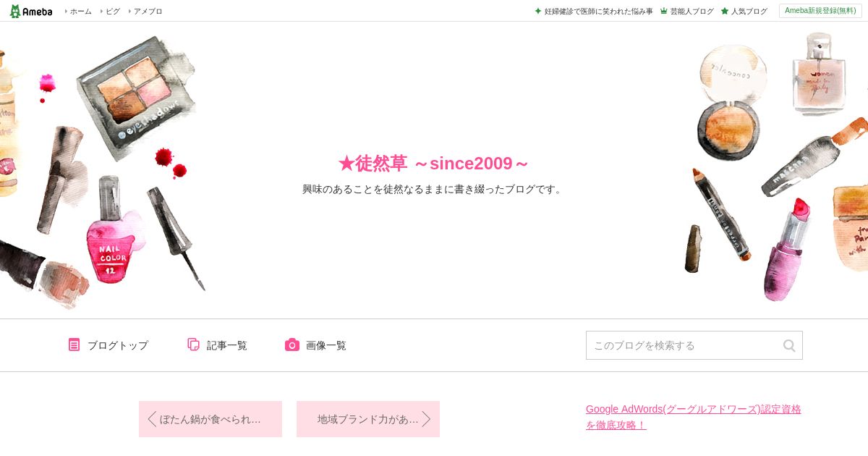The width and height of the screenshot is (868, 456).
Task: Open the アメブロ link in top bar
Action: [148, 11]
